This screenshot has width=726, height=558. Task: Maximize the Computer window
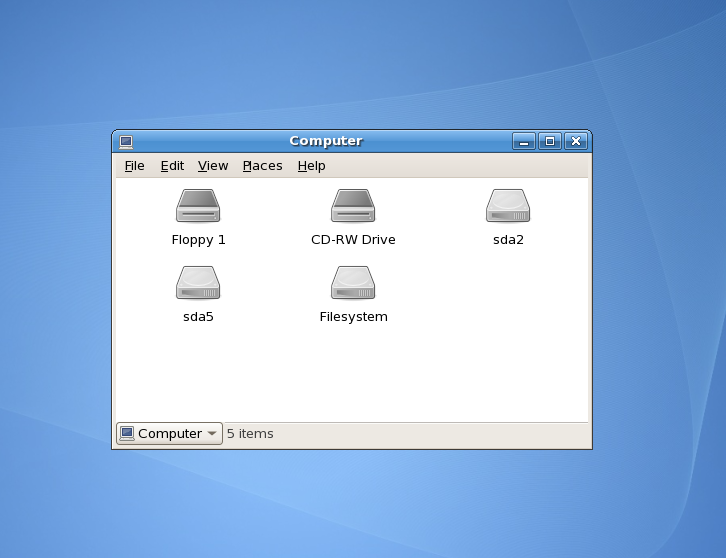tap(550, 141)
